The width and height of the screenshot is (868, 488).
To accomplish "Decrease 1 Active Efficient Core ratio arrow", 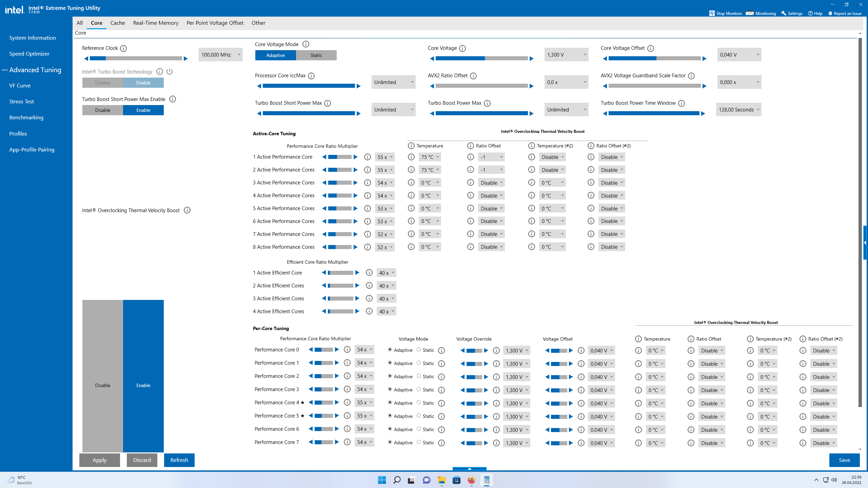I will tap(324, 272).
